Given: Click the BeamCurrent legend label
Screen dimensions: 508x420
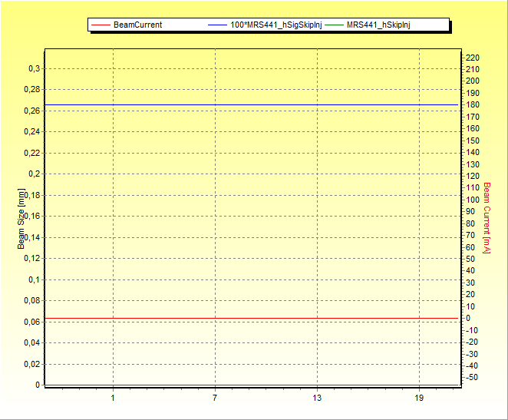Looking at the screenshot, I should pos(137,25).
